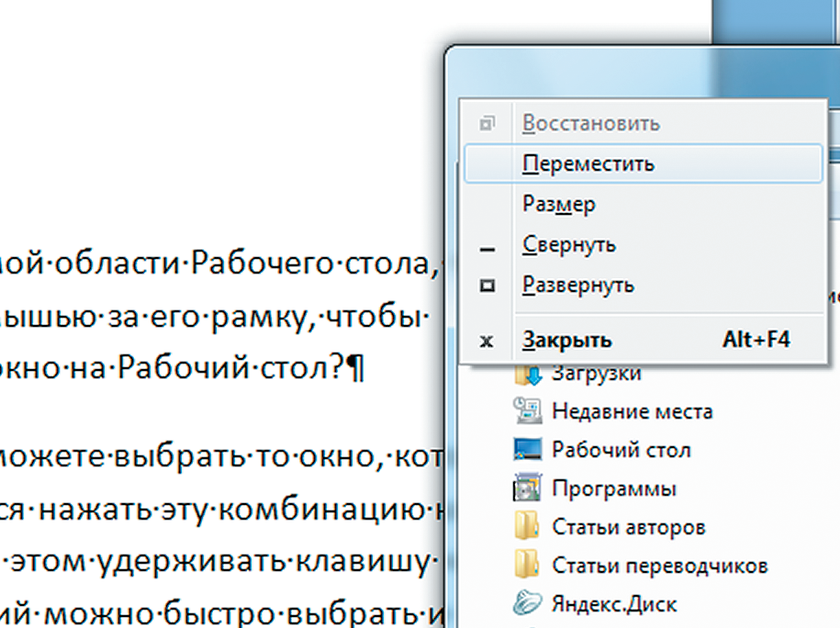Image resolution: width=840 pixels, height=628 pixels.
Task: Open Недавние места by its label
Action: (632, 411)
